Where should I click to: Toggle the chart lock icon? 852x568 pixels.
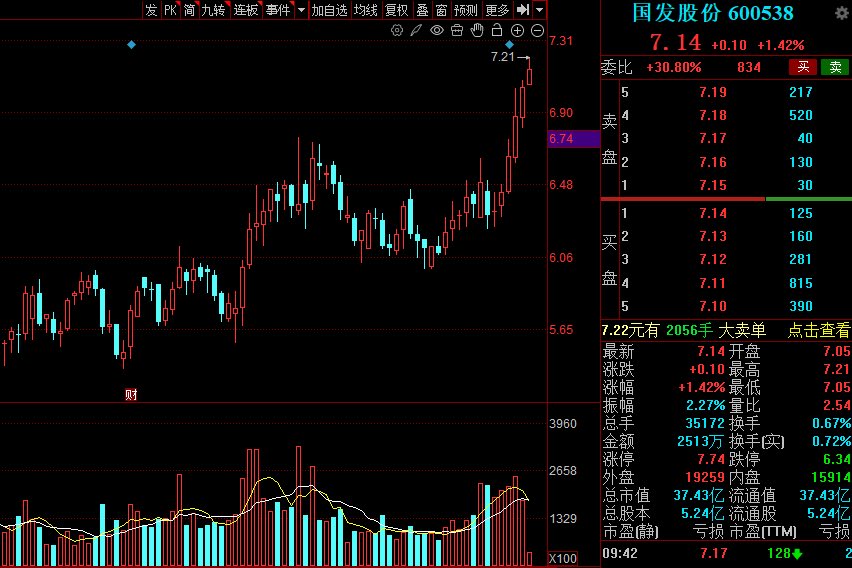point(497,30)
